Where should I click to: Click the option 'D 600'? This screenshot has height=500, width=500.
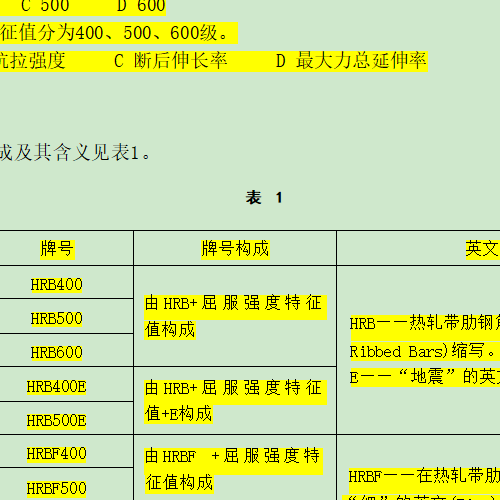141,6
